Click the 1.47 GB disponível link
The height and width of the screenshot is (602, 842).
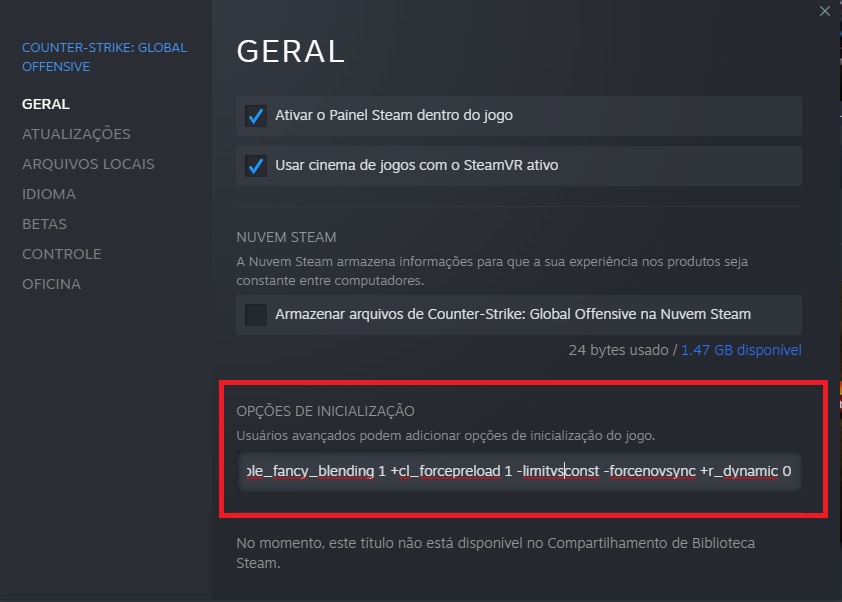point(741,351)
